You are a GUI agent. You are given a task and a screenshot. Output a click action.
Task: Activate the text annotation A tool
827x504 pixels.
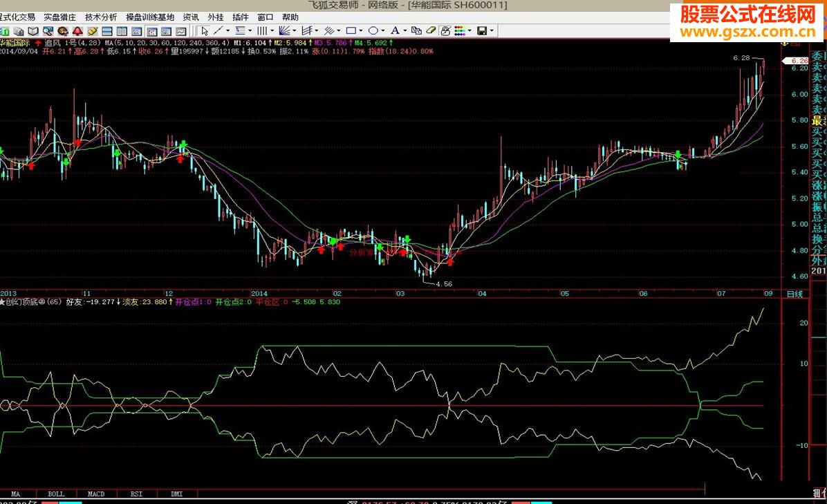pyautogui.click(x=394, y=31)
